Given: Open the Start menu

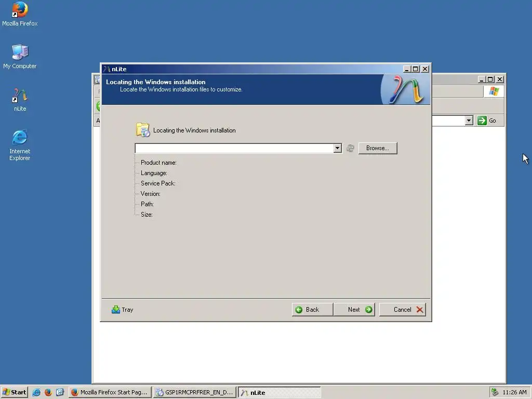Looking at the screenshot, I should pos(14,392).
